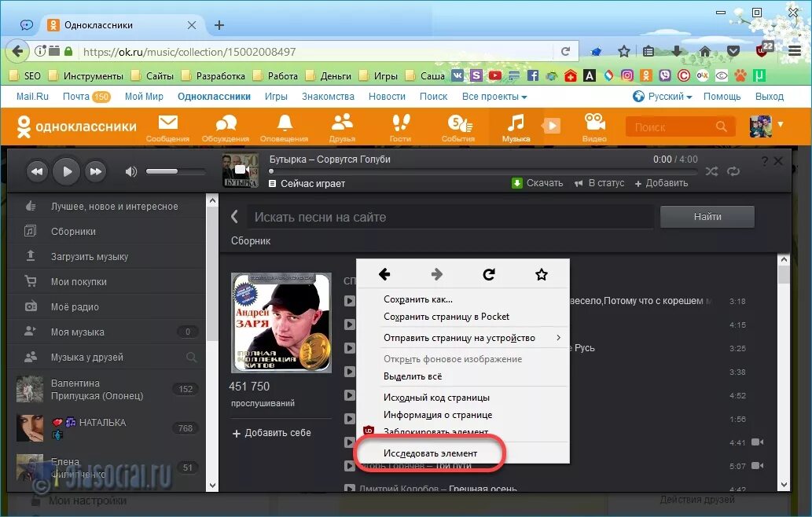
Task: Click the Андрей Заря album cover
Action: tap(281, 323)
